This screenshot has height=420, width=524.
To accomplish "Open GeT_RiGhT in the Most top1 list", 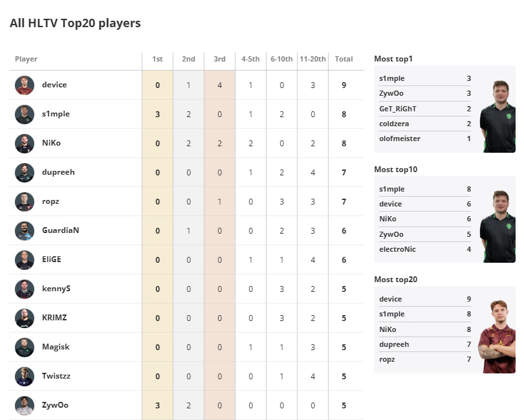I will click(x=398, y=109).
